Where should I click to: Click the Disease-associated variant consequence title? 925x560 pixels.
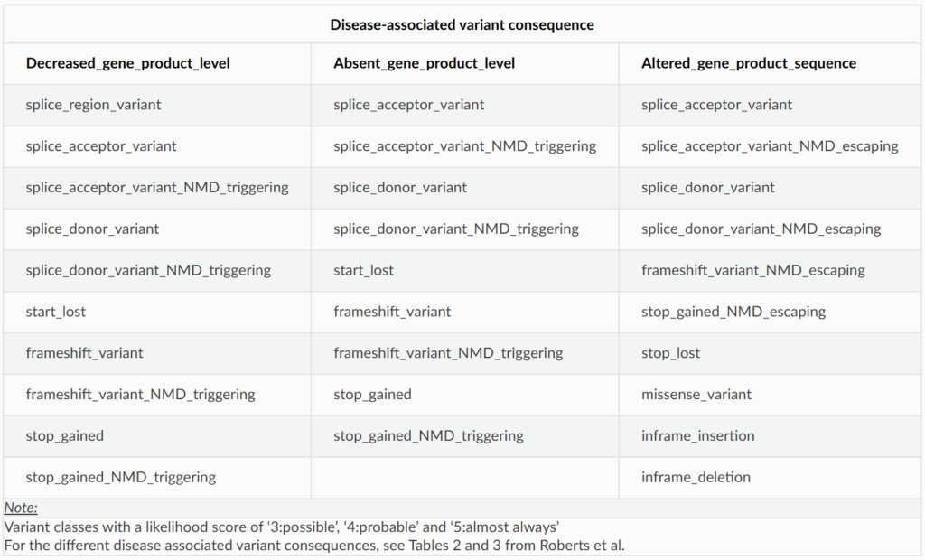point(462,24)
